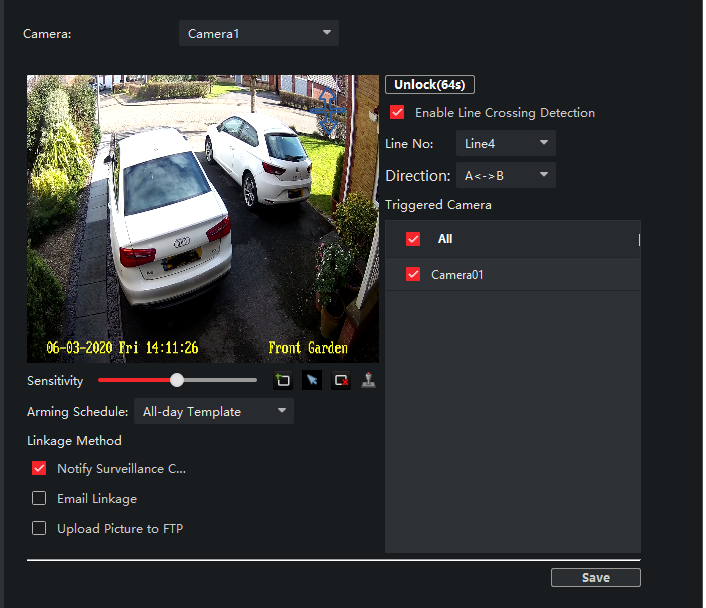
Task: Uncheck the All triggered cameras checkbox
Action: click(413, 239)
